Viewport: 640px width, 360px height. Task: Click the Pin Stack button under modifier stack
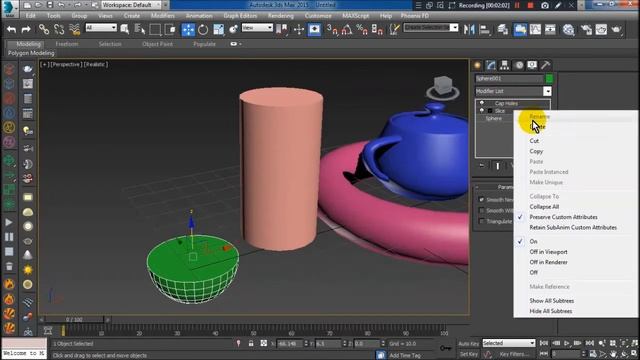[x=482, y=166]
